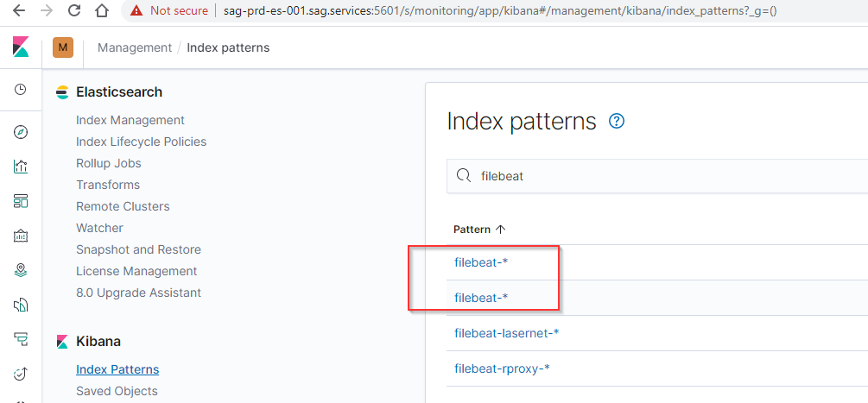Click the Management breadcrumb
The image size is (868, 403).
pos(135,47)
